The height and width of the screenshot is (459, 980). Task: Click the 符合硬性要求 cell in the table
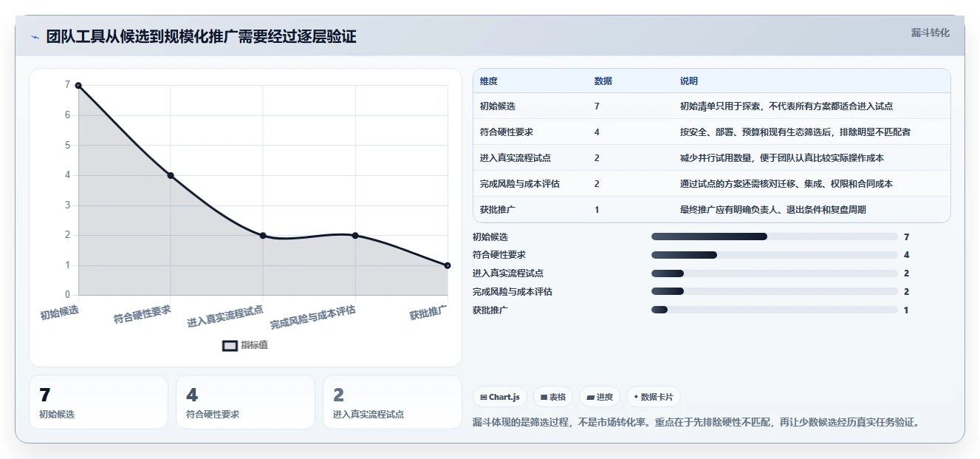pyautogui.click(x=507, y=132)
